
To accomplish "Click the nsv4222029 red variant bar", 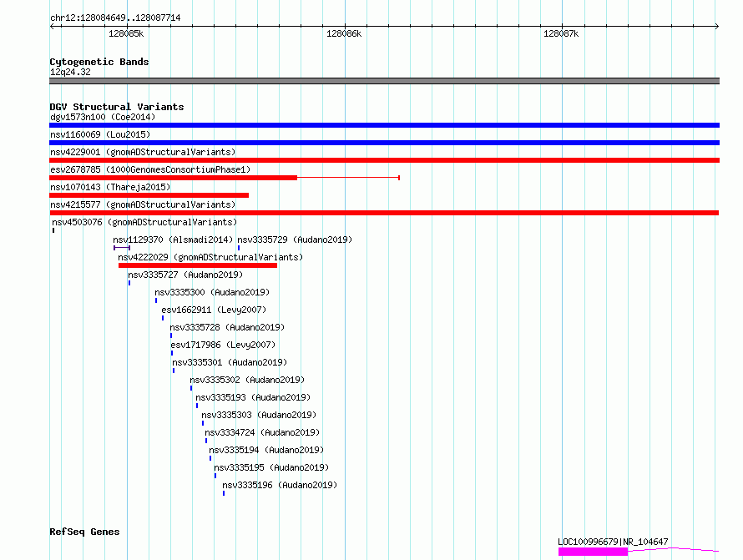I will [198, 265].
